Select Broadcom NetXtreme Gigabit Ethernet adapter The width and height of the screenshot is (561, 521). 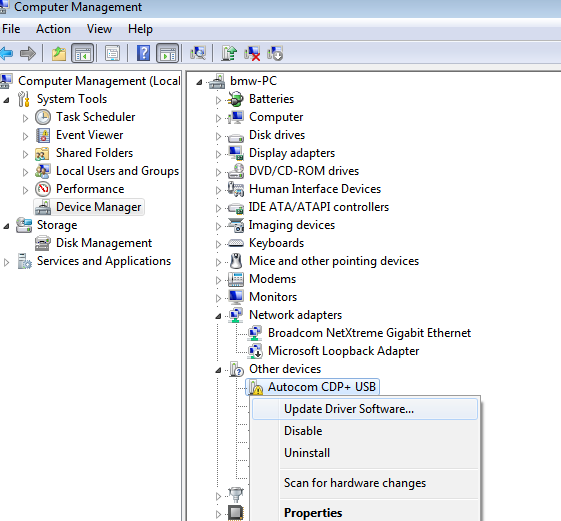click(x=369, y=333)
